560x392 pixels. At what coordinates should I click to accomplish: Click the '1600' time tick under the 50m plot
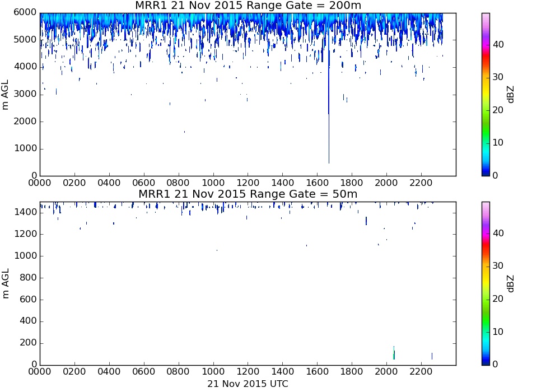click(x=317, y=372)
